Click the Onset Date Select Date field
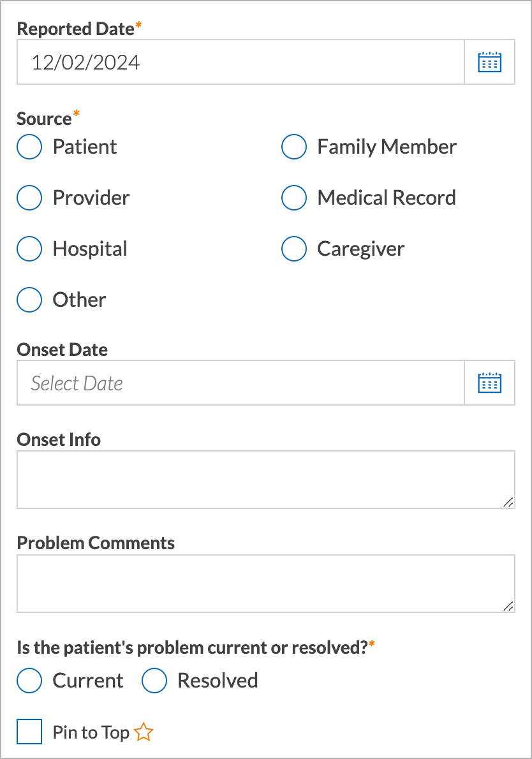This screenshot has width=532, height=759. coord(240,383)
